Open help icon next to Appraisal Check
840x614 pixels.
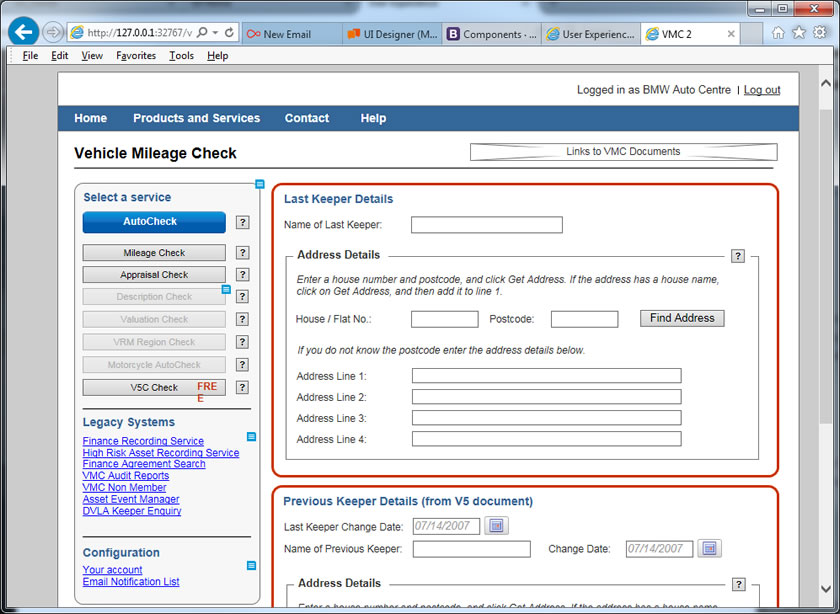243,275
